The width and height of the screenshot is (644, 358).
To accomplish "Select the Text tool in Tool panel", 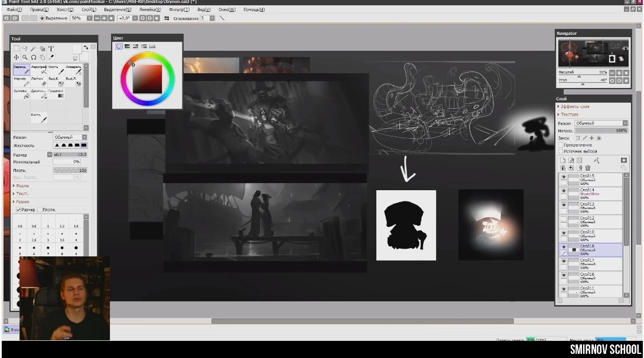I will click(x=51, y=48).
